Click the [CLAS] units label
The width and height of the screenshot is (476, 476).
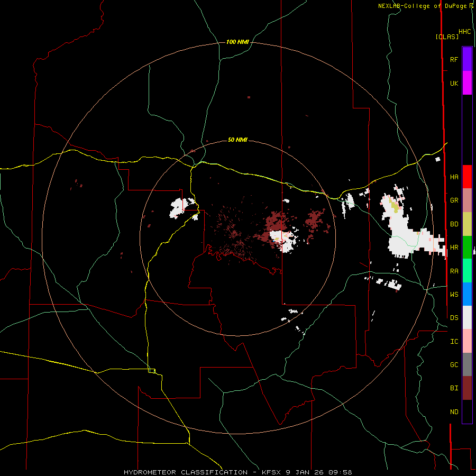[447, 36]
